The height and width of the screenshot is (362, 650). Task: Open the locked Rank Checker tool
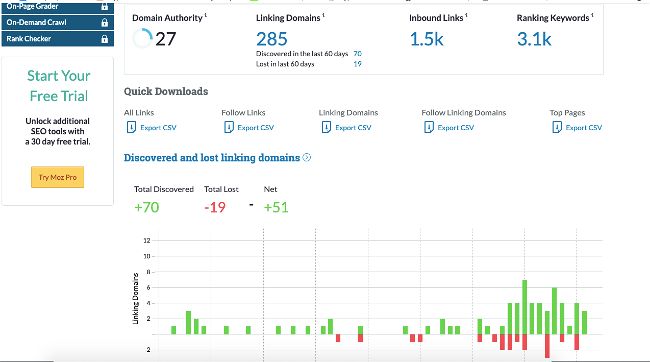coord(58,39)
